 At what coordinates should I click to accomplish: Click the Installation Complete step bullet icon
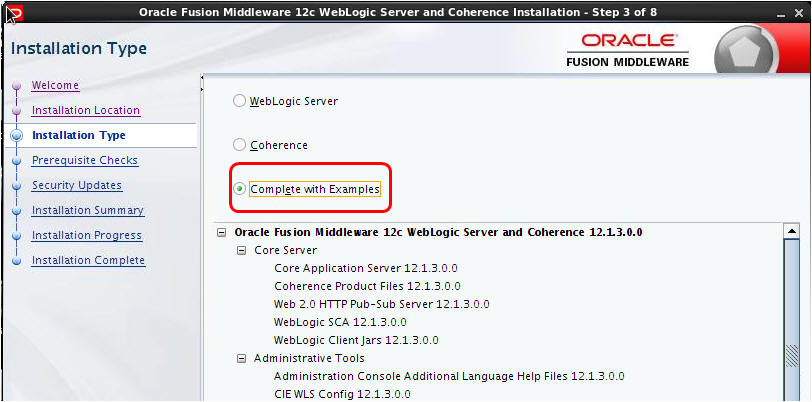coord(17,261)
